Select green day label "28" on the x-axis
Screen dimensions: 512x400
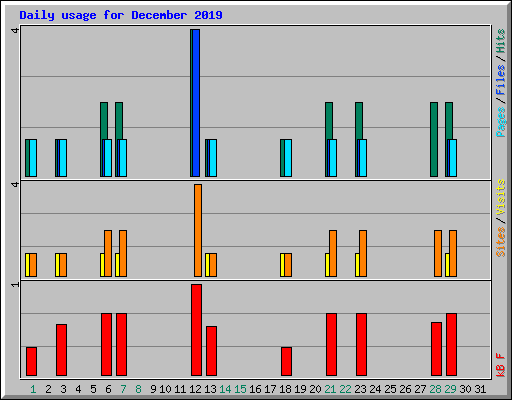coord(435,389)
